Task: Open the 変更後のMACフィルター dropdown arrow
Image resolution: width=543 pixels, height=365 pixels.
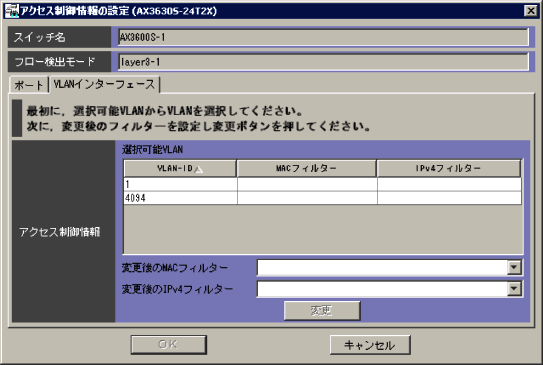Action: tap(514, 268)
